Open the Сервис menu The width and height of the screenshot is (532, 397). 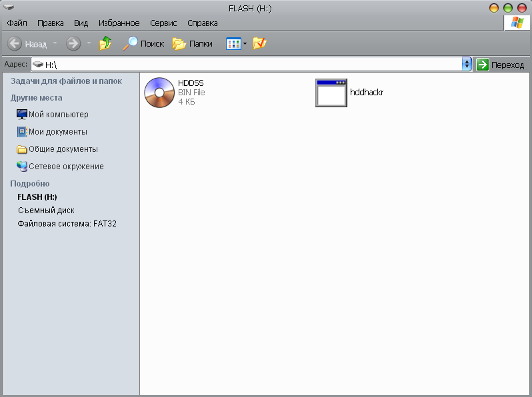click(163, 23)
